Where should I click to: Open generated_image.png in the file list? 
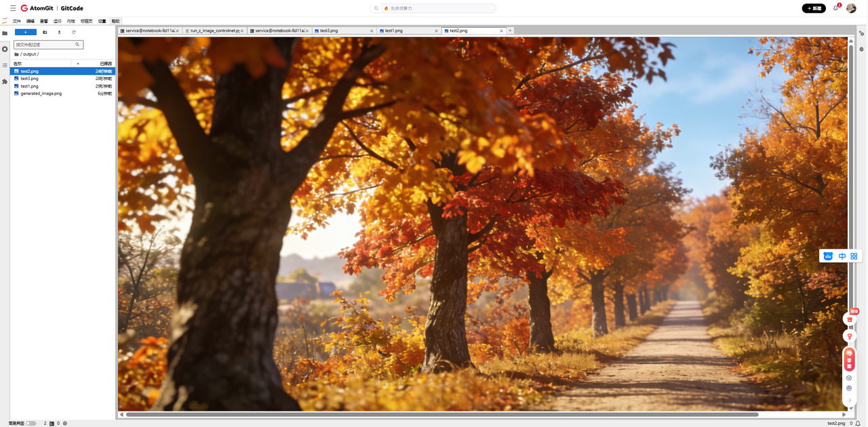point(41,94)
